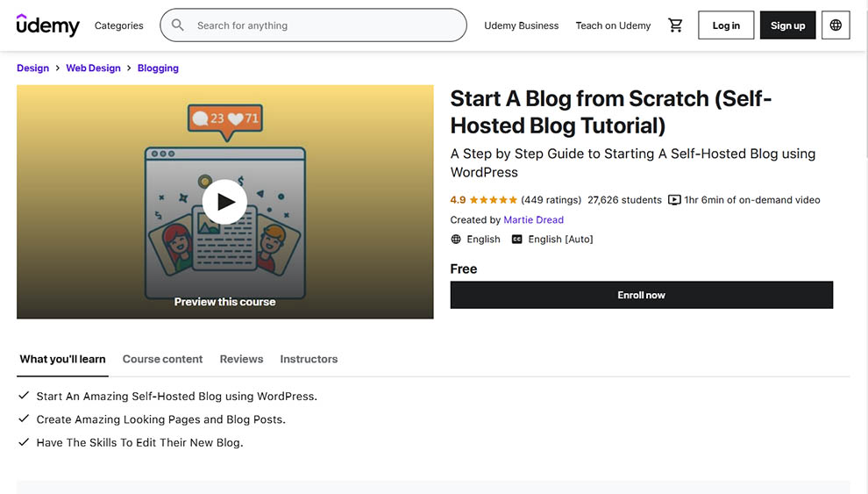Play the course preview video
Screen dimensions: 868x494
click(225, 202)
